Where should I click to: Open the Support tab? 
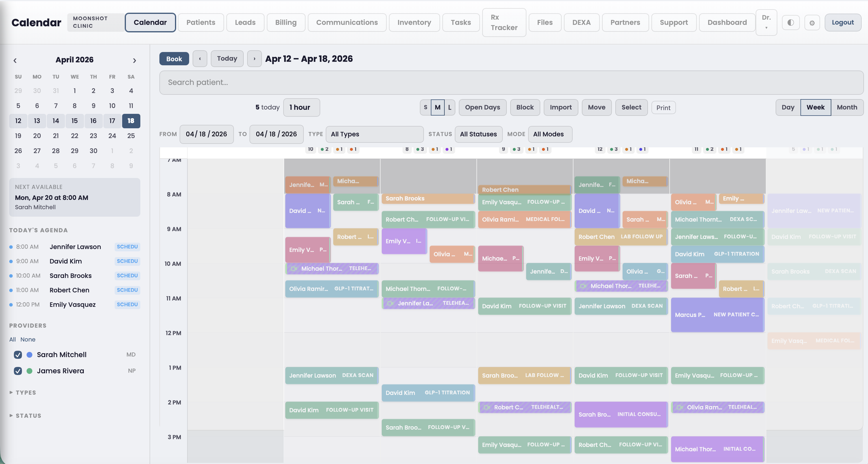[x=674, y=23]
